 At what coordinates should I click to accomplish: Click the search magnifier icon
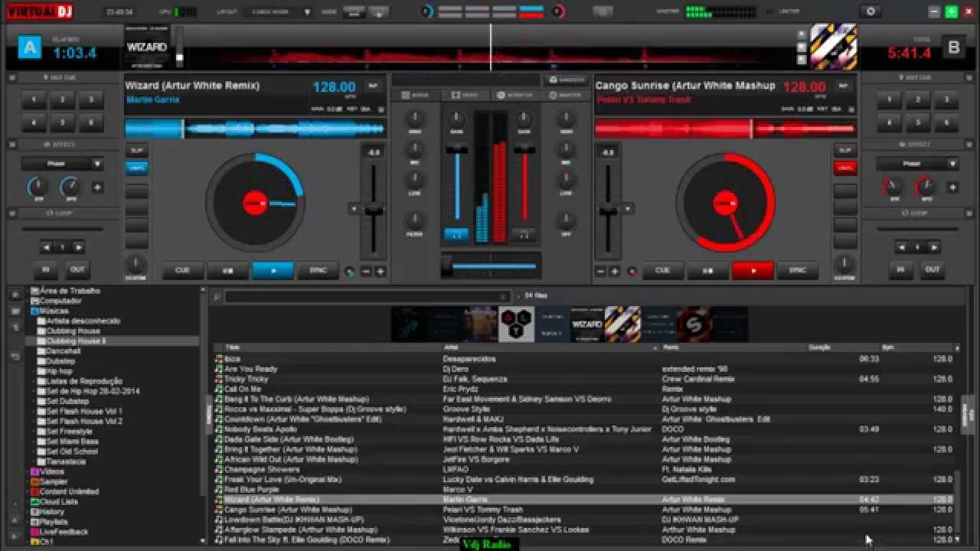tap(217, 297)
